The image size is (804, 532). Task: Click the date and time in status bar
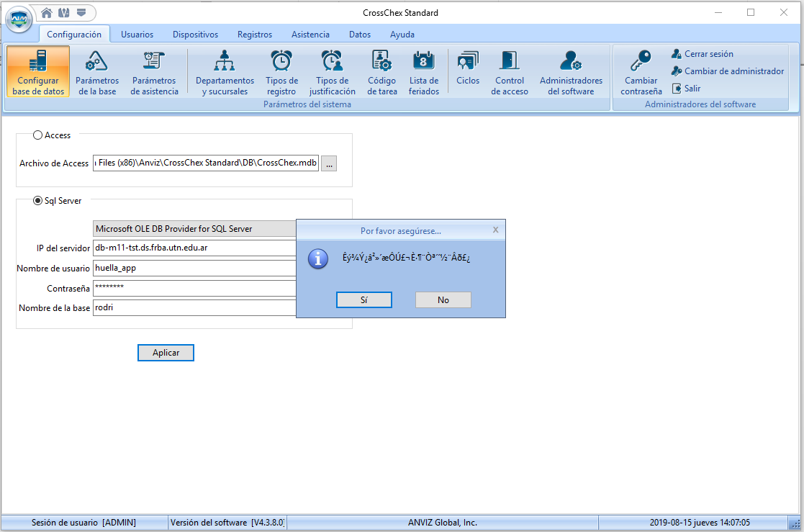coord(700,523)
